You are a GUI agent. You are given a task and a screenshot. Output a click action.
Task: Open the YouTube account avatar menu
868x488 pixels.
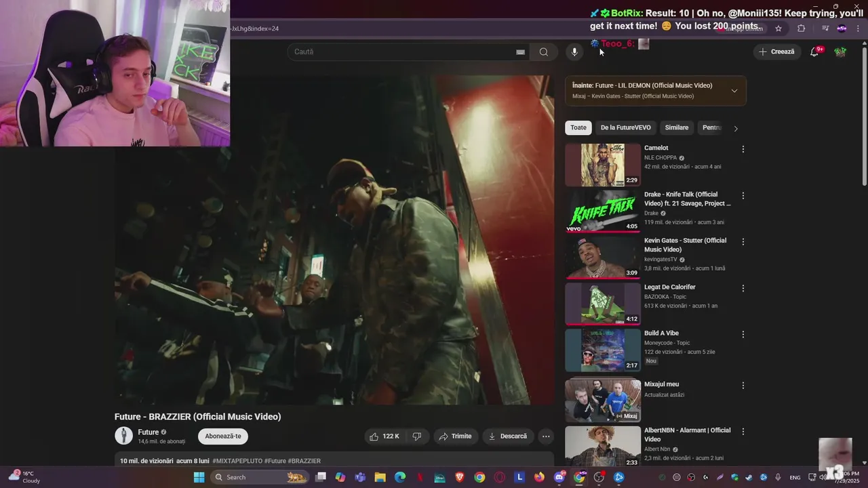point(840,52)
